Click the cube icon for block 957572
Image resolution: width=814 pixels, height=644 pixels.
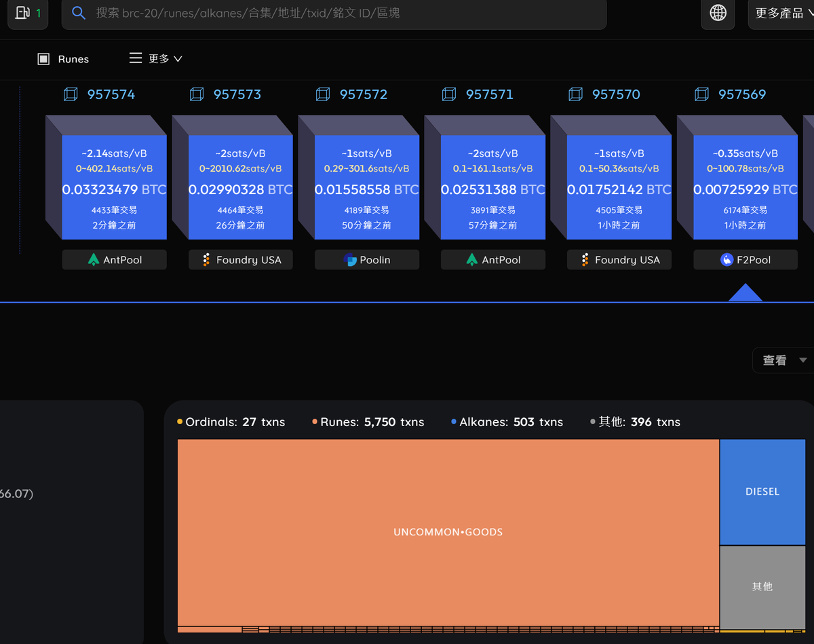coord(323,94)
